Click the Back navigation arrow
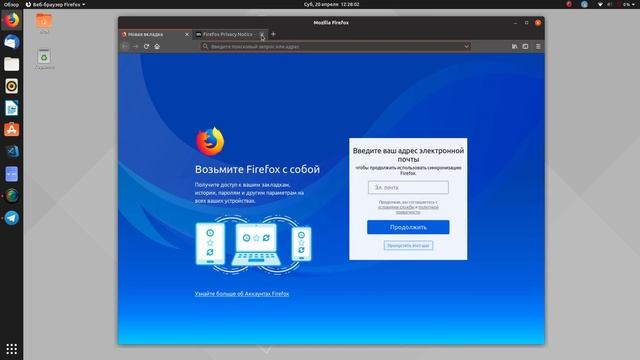640x360 pixels. pos(125,47)
